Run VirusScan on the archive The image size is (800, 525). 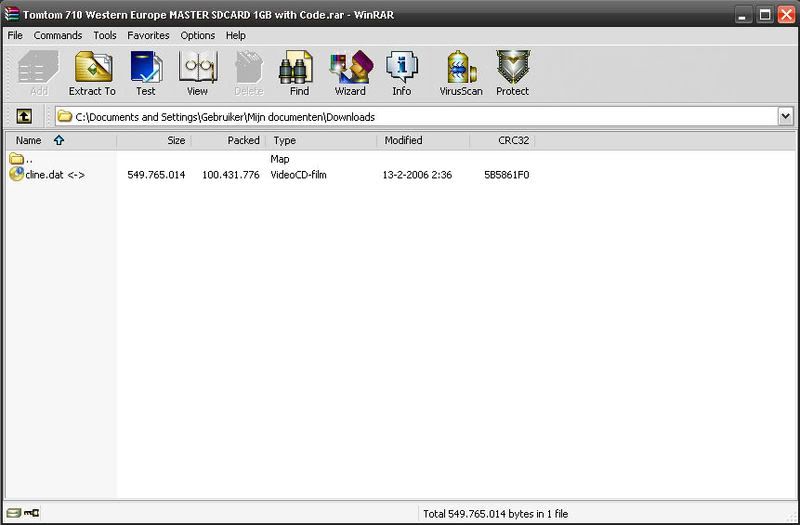461,72
